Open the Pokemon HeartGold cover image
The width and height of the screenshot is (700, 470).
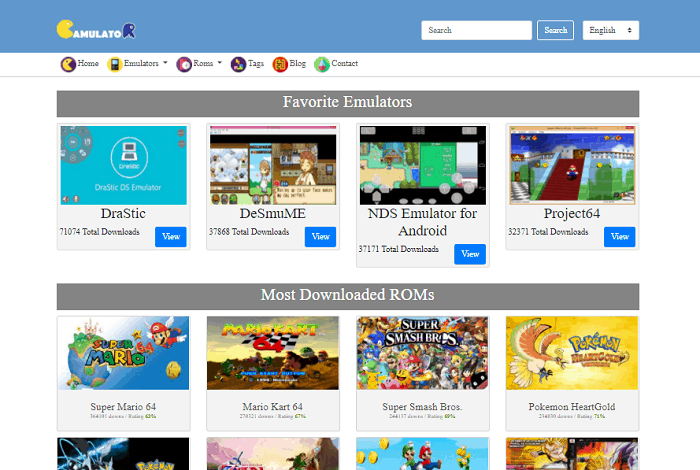click(572, 353)
